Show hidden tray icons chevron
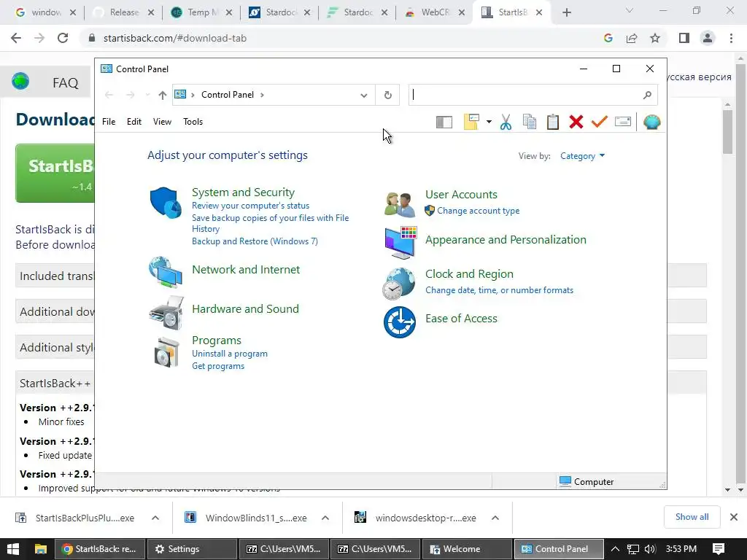This screenshot has width=747, height=560. (615, 549)
